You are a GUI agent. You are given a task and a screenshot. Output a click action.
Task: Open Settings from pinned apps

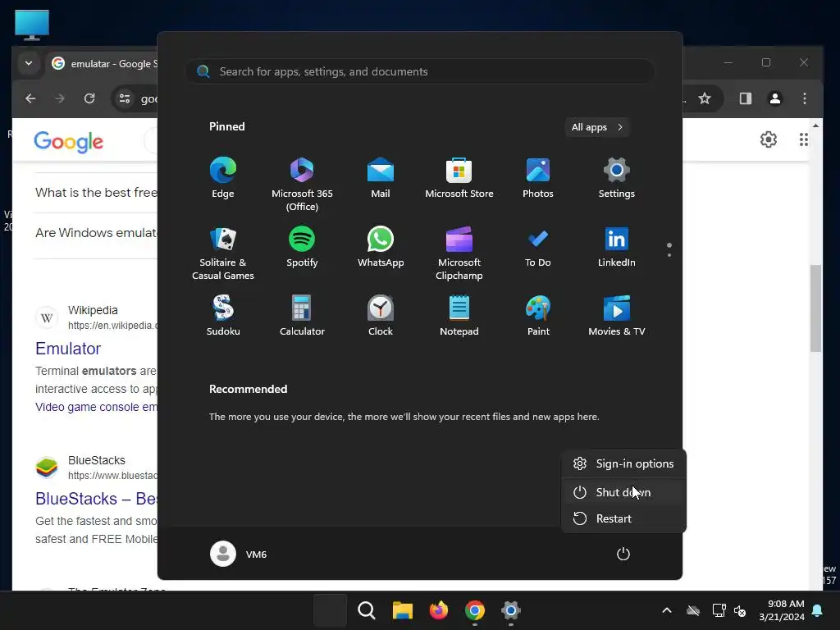(x=617, y=178)
